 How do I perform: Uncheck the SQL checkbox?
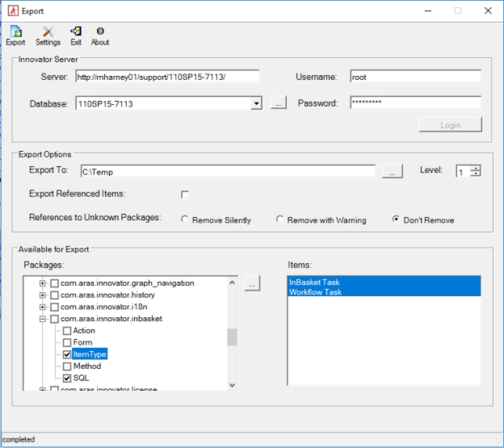[x=67, y=378]
